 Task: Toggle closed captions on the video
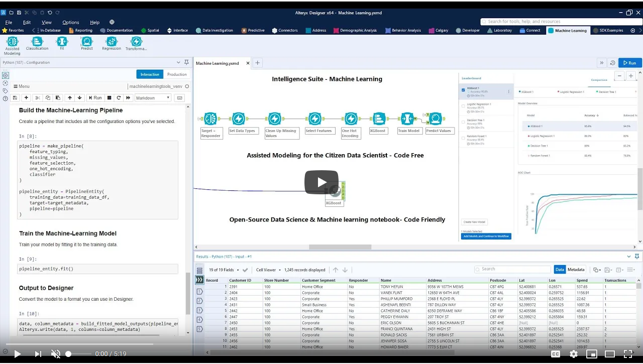[x=556, y=353]
